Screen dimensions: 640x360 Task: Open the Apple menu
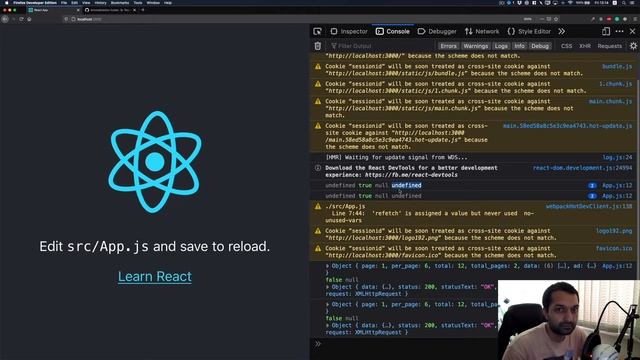click(x=6, y=2)
